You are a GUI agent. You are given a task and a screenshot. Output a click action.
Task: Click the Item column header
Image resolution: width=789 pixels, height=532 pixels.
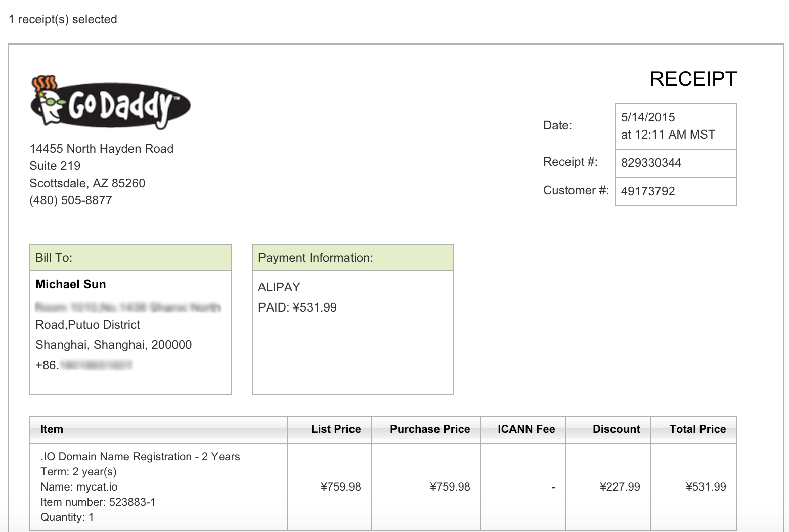pos(52,429)
